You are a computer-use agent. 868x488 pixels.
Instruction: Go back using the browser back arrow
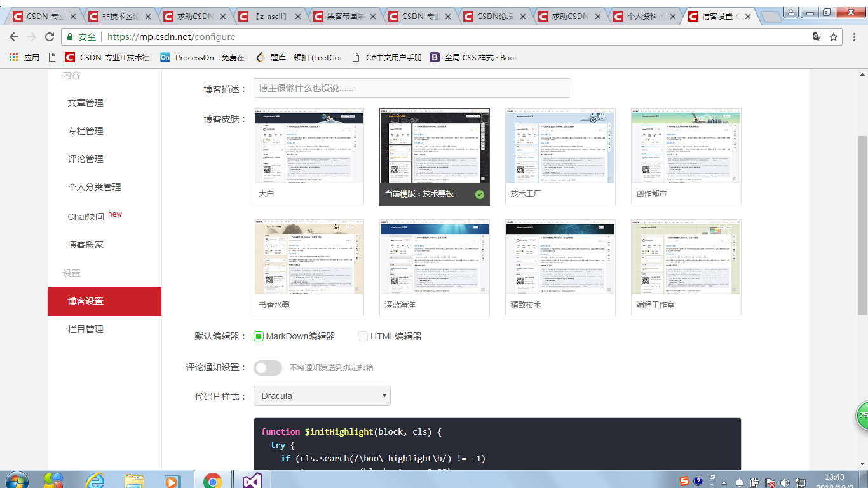click(14, 37)
